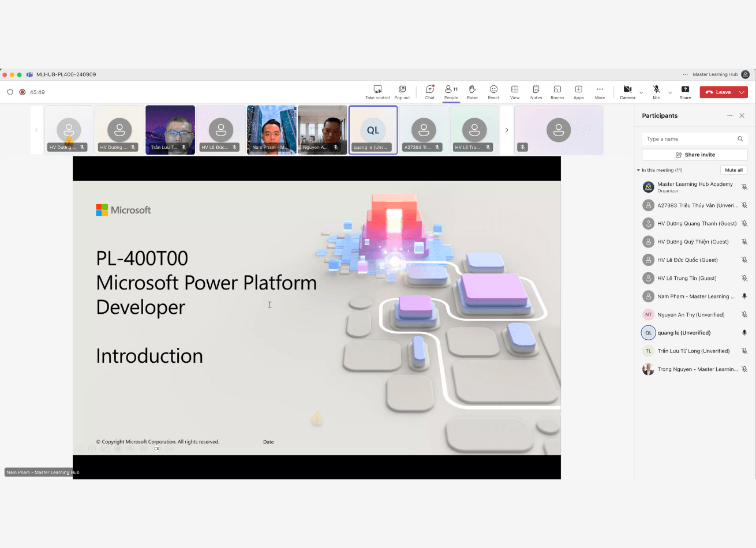The width and height of the screenshot is (756, 548).
Task: Click the TL avatar in participants list
Action: coord(648,351)
